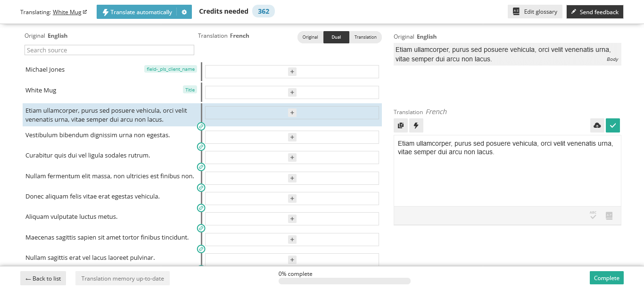Click the glossary icon below translation editor
The image size is (644, 290).
(609, 215)
